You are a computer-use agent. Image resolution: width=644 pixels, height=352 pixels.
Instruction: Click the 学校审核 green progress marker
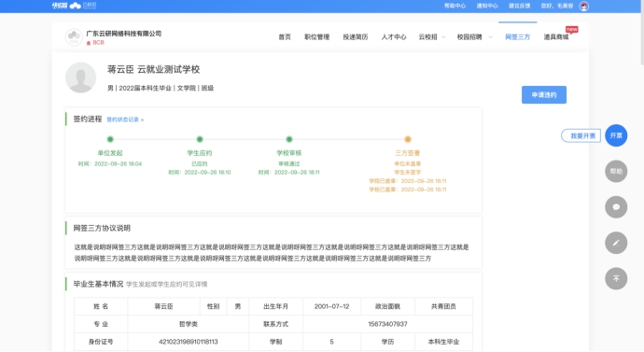point(289,139)
